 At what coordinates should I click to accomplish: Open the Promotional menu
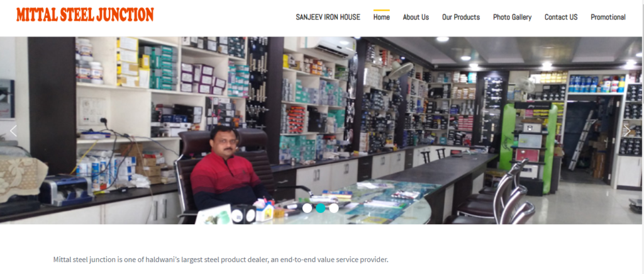point(608,17)
